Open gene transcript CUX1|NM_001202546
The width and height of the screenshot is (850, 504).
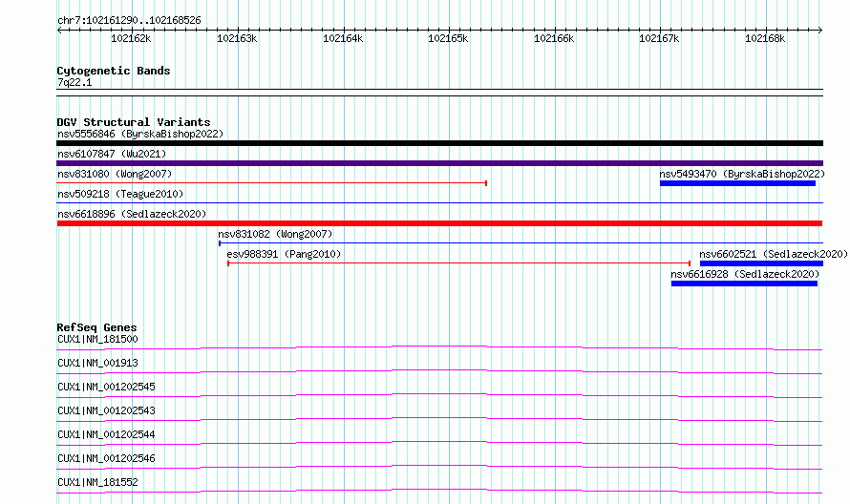coord(106,458)
